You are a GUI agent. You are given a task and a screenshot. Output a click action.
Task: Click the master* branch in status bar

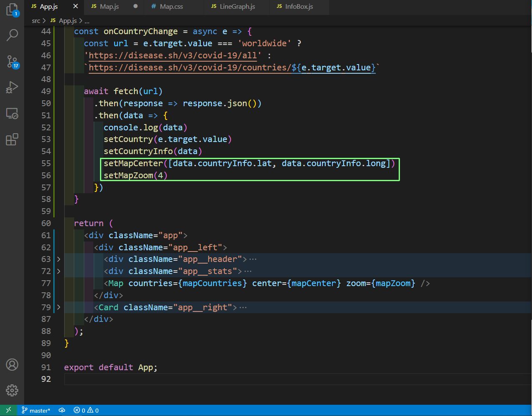click(36, 410)
